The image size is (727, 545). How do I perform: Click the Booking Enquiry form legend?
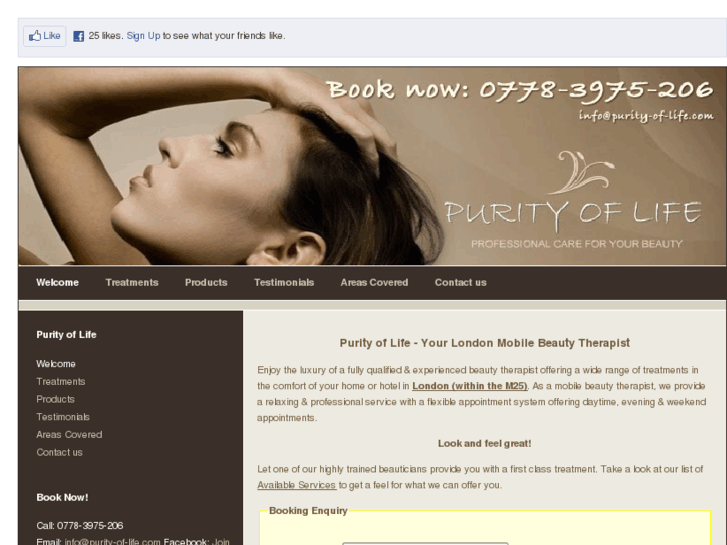coord(308,511)
